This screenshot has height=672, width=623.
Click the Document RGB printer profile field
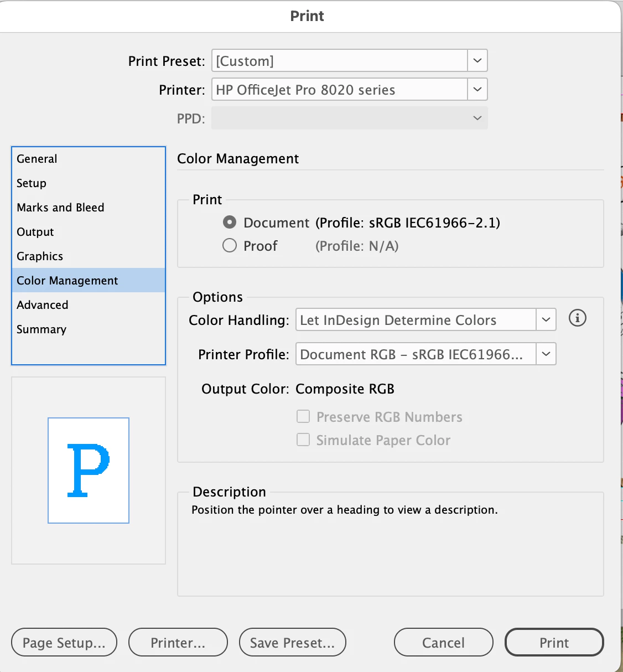pos(416,354)
